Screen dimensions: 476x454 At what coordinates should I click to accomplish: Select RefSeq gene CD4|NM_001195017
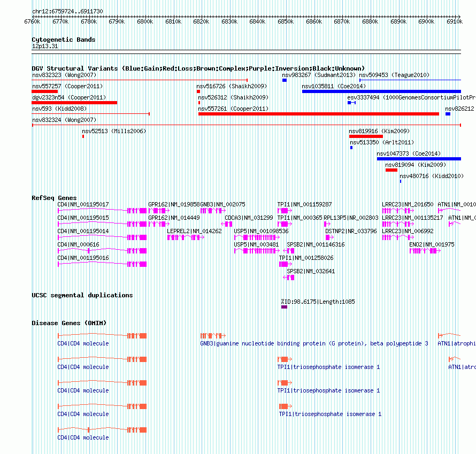(x=83, y=205)
